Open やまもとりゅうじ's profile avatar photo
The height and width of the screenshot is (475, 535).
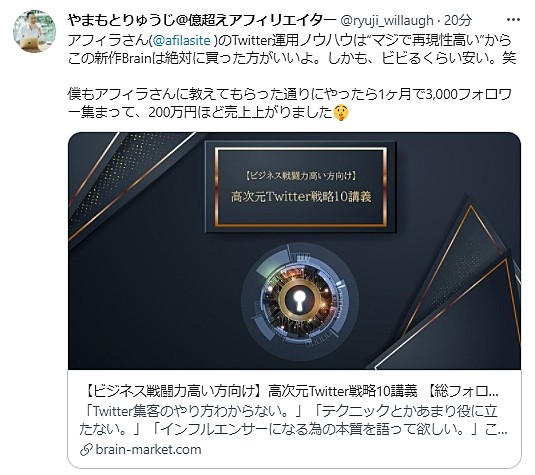tap(34, 31)
